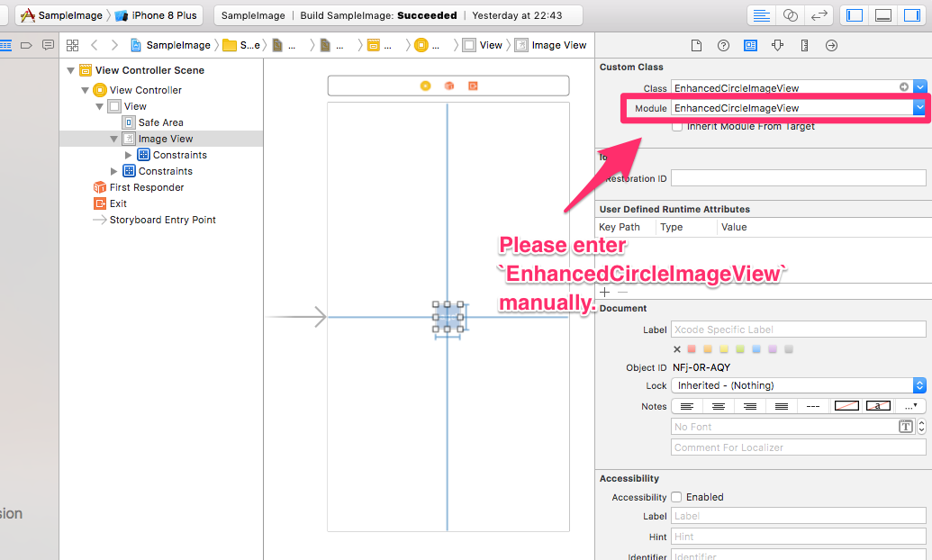
Task: Click the Exit icon in scene dock
Action: [x=473, y=86]
